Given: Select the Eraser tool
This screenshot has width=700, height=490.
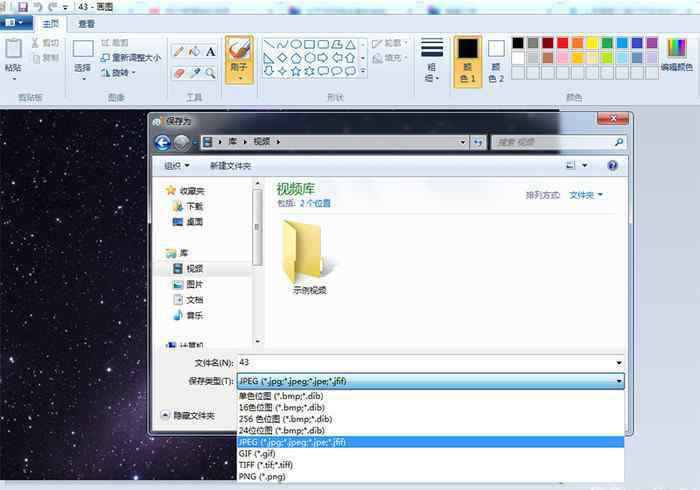Looking at the screenshot, I should [x=178, y=72].
